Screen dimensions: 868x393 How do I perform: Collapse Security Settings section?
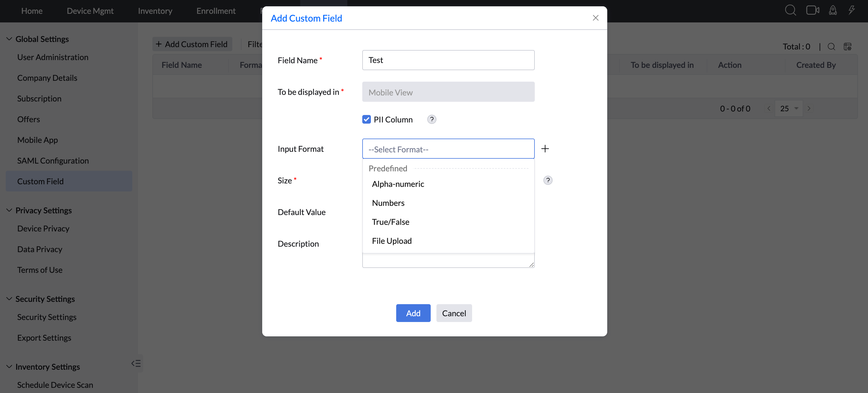[9, 299]
